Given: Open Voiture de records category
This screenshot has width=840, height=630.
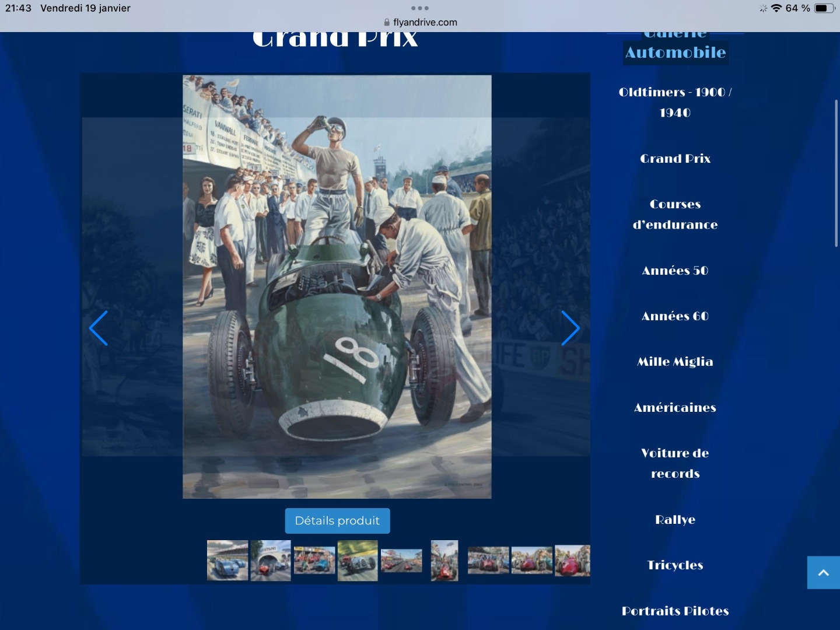Looking at the screenshot, I should point(675,463).
